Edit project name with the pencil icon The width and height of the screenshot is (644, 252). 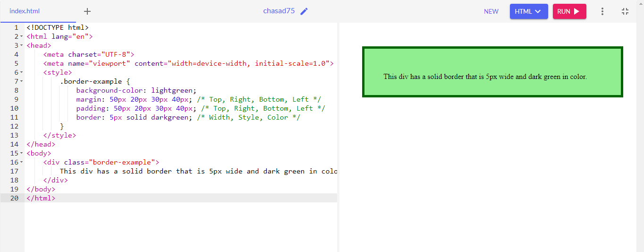[x=304, y=11]
